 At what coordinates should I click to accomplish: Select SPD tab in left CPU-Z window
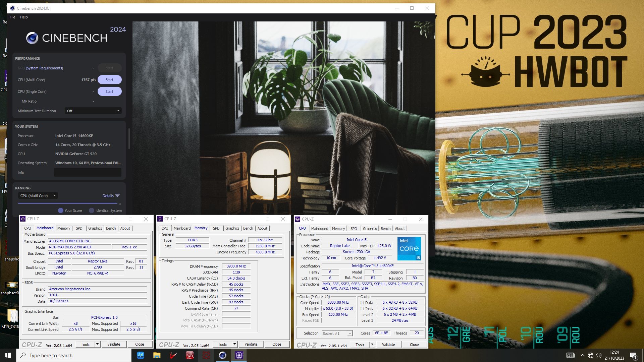[x=79, y=228]
